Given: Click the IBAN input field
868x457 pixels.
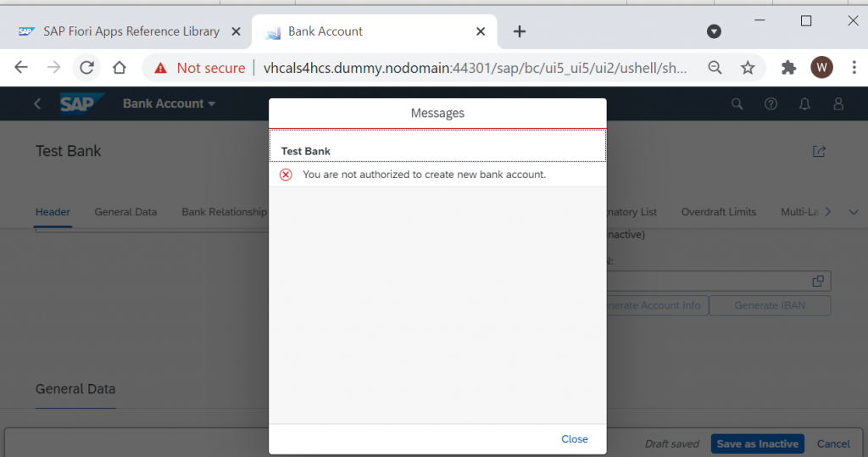Looking at the screenshot, I should [x=719, y=281].
